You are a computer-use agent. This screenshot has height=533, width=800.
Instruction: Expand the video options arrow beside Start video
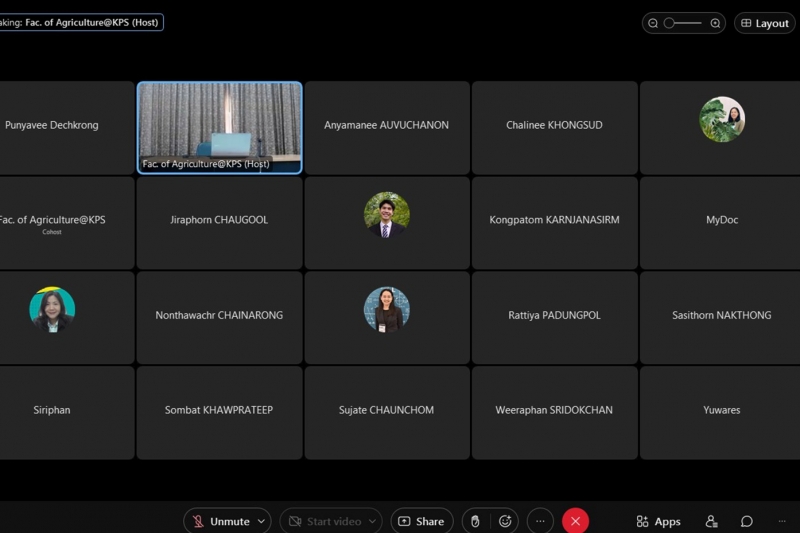click(x=372, y=521)
